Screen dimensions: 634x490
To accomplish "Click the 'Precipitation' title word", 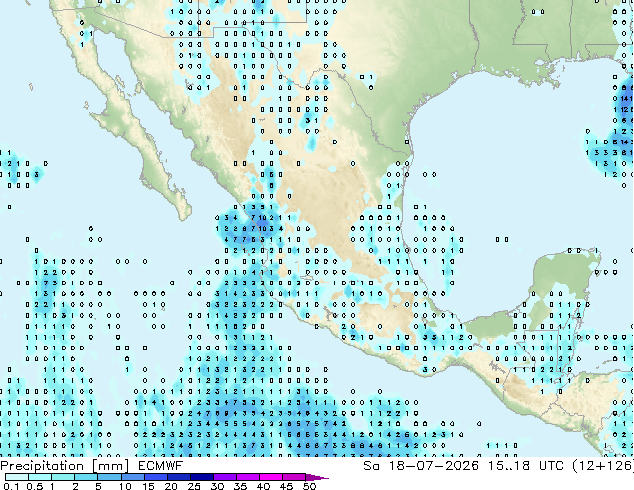I will (42, 466).
